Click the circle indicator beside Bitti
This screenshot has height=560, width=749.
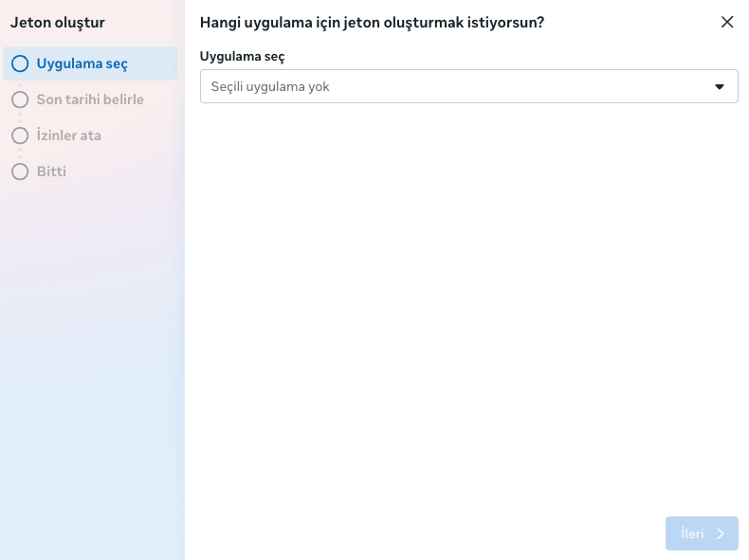tap(20, 172)
